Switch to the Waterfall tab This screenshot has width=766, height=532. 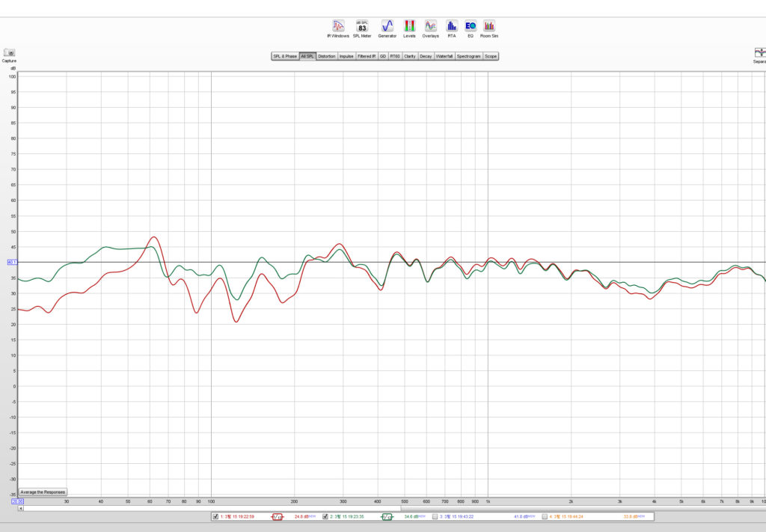[x=444, y=56]
